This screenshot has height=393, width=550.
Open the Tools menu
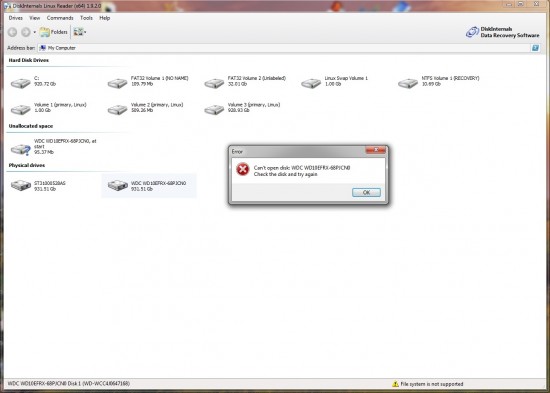(86, 18)
